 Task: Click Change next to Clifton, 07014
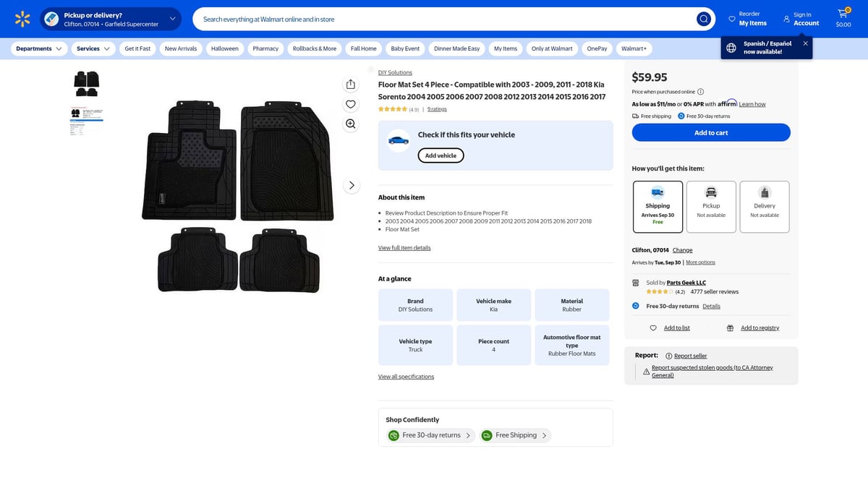(x=683, y=250)
